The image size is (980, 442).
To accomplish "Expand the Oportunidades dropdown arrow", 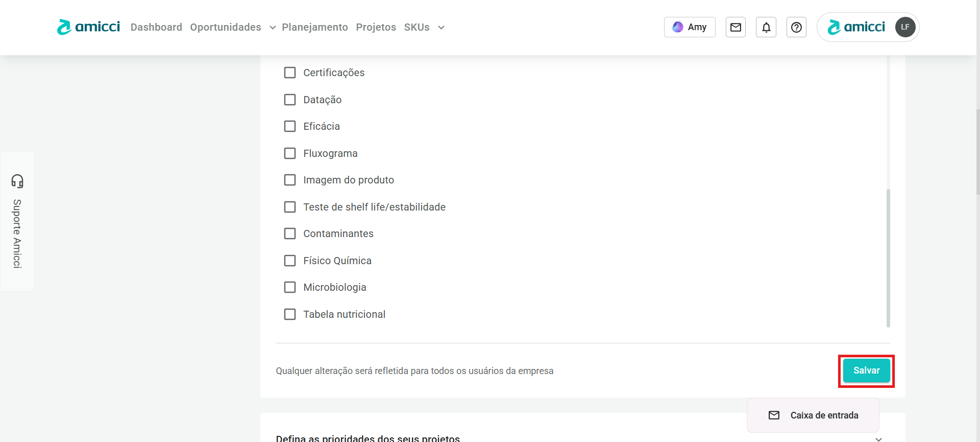I will tap(273, 28).
